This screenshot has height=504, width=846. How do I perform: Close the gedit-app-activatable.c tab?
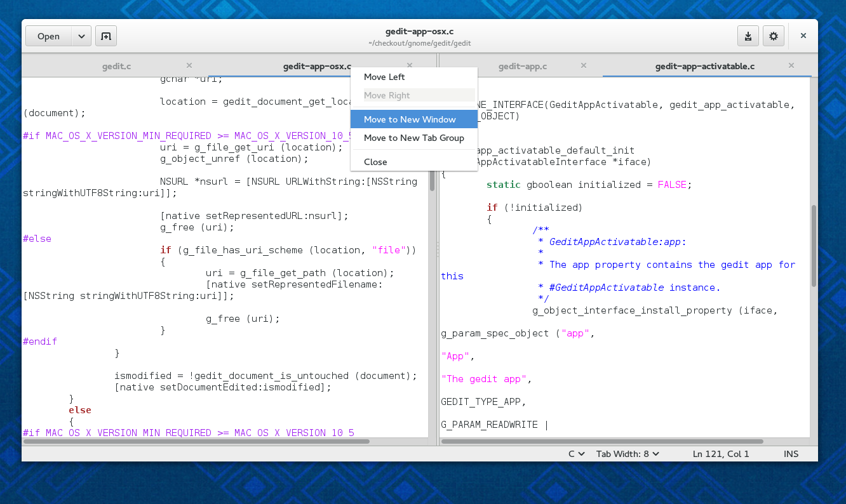coord(791,65)
